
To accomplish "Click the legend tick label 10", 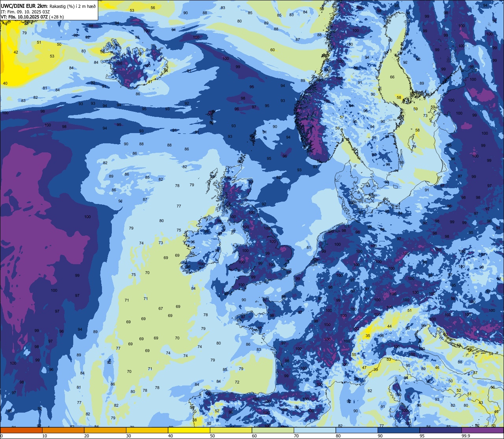I will (44, 436).
